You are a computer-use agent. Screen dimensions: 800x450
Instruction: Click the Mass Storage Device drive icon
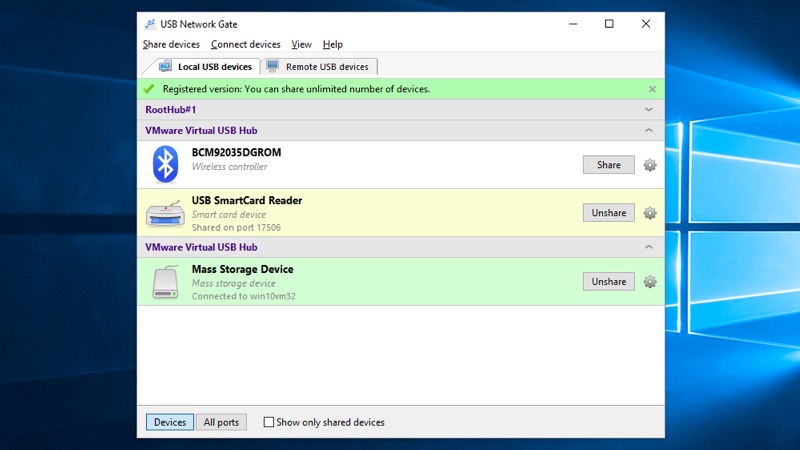(165, 282)
